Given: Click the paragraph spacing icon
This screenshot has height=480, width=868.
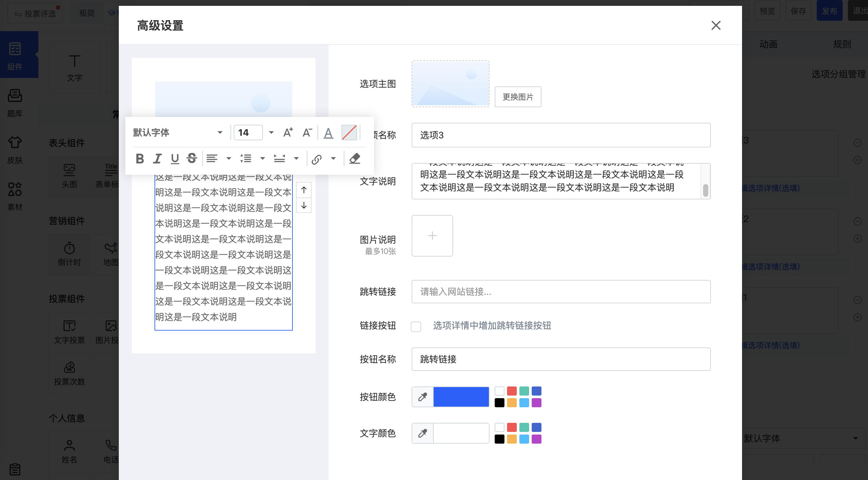Looking at the screenshot, I should (x=279, y=158).
